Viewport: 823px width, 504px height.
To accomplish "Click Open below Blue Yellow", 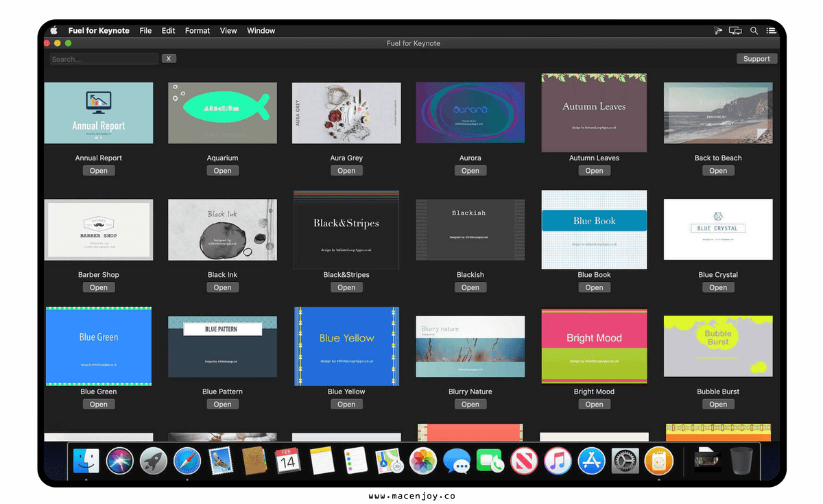I will [346, 405].
